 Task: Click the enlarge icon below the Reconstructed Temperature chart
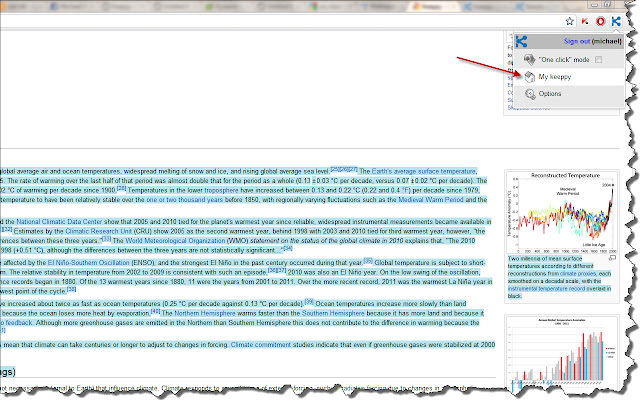pyautogui.click(x=612, y=258)
